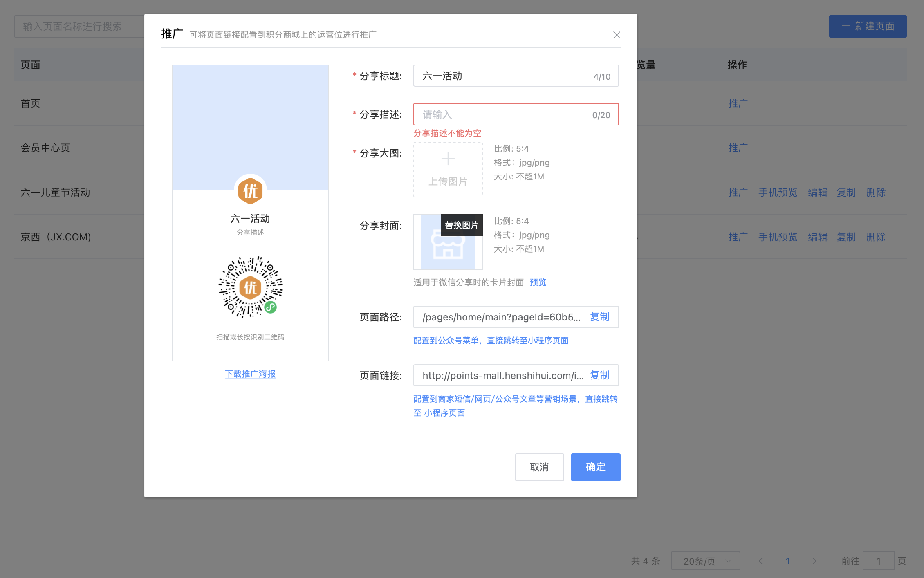Open the 20条/页 page size dropdown
924x578 pixels.
[x=705, y=561]
